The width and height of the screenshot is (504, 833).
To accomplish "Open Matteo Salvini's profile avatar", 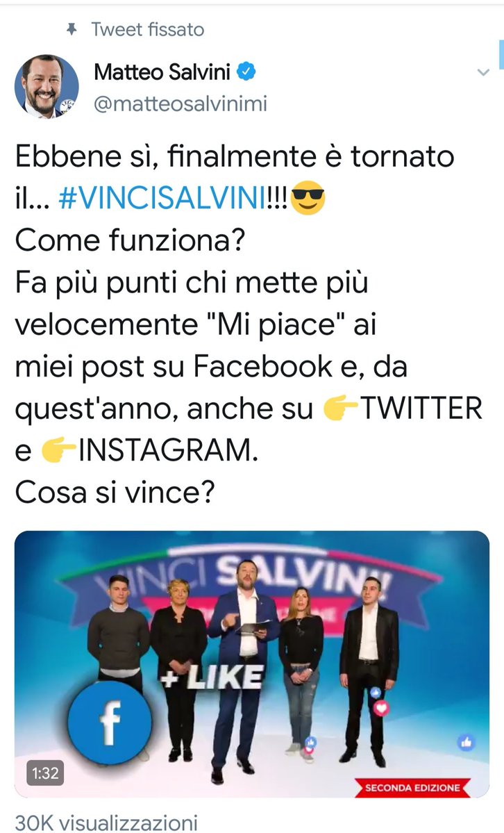I will point(47,86).
